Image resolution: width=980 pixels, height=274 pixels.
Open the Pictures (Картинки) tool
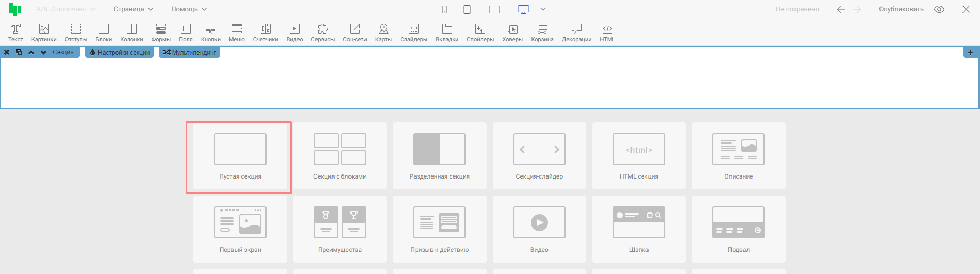pos(44,32)
